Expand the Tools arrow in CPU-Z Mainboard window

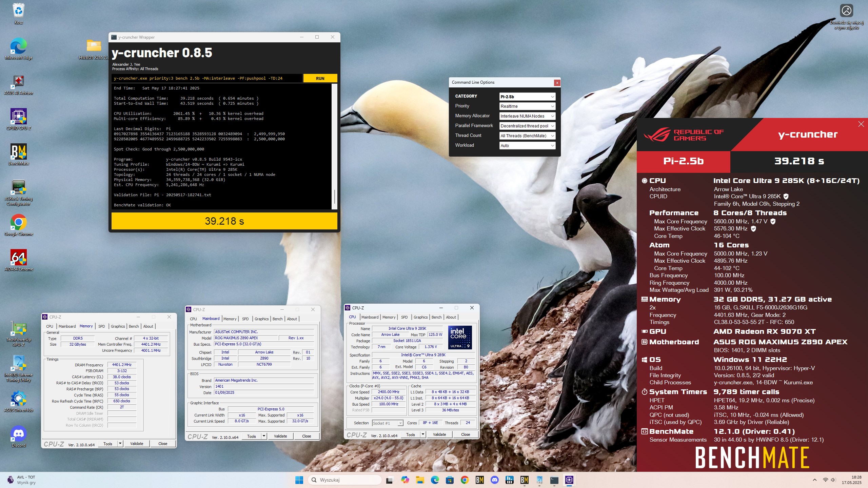coord(264,436)
